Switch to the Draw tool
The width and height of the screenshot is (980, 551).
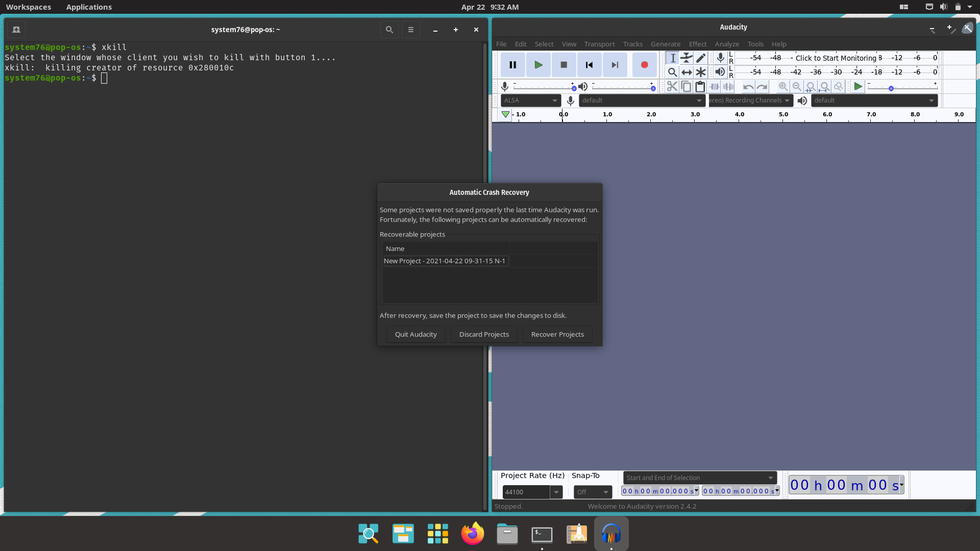click(x=700, y=58)
